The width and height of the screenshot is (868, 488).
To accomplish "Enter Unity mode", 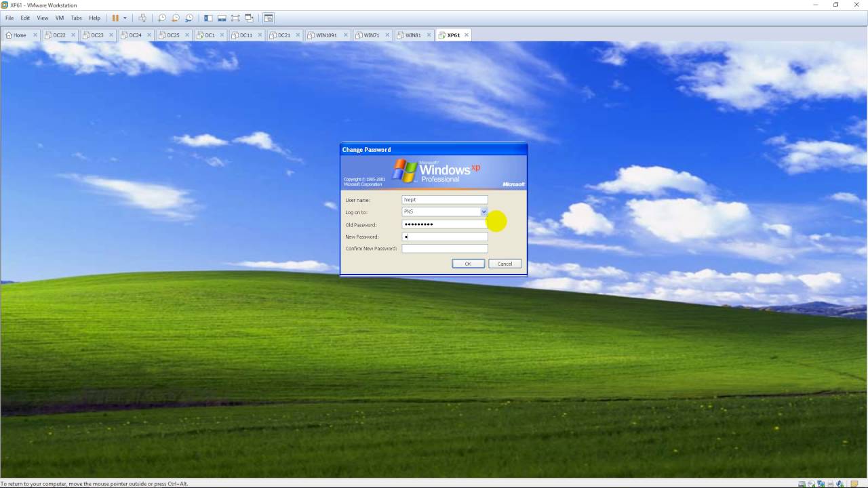I will [x=249, y=18].
